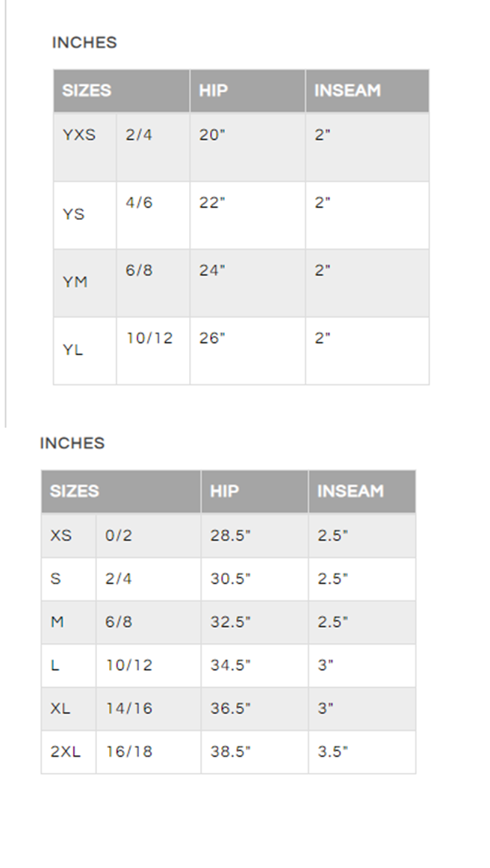
Task: Select the youth HIP column header
Action: 248,90
